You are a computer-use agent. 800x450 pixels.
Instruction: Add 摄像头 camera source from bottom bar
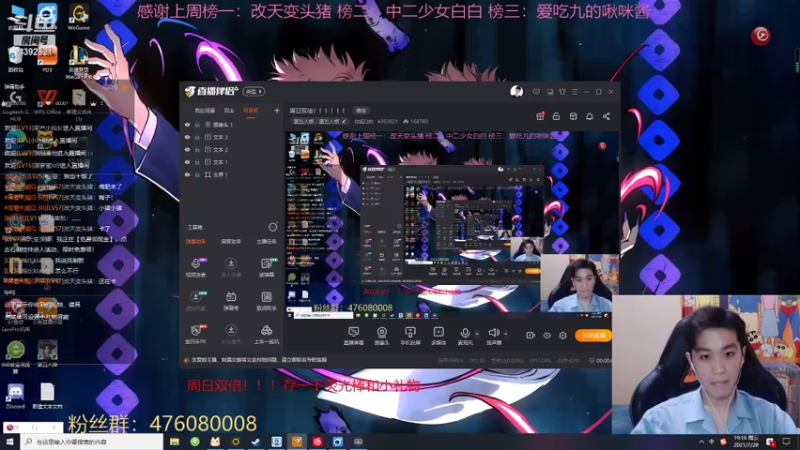382,335
